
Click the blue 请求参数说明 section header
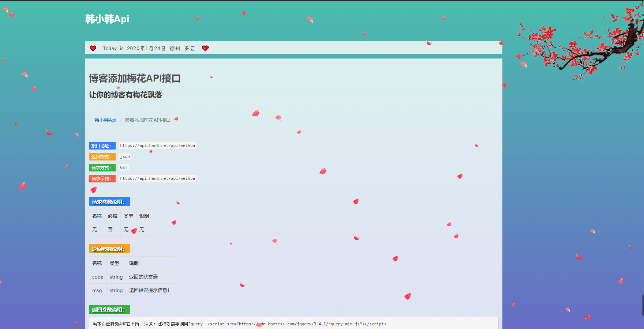(109, 202)
